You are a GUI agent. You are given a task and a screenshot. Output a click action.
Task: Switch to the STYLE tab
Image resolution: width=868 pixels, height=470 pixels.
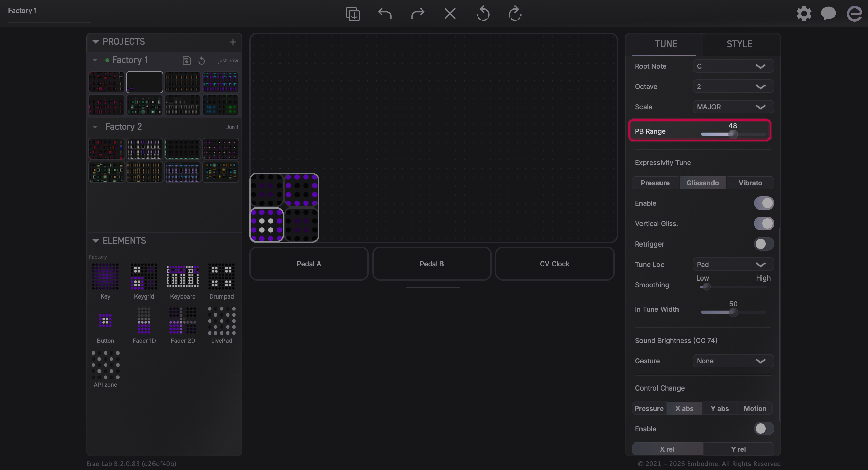pyautogui.click(x=739, y=44)
